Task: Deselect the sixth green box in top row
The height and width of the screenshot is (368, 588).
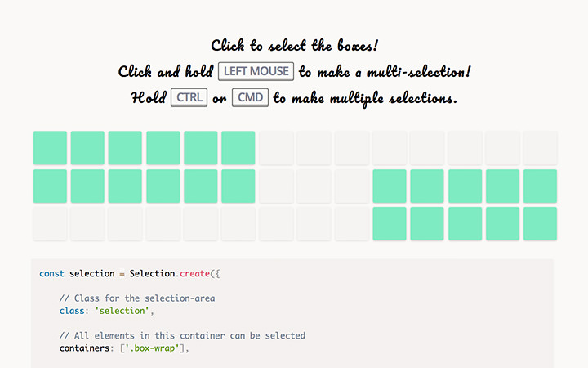Action: click(x=238, y=148)
